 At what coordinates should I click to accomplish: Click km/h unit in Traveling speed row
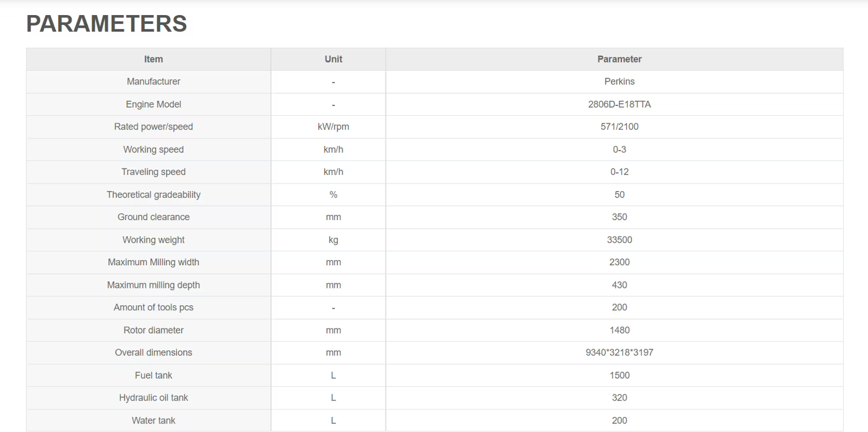[333, 172]
